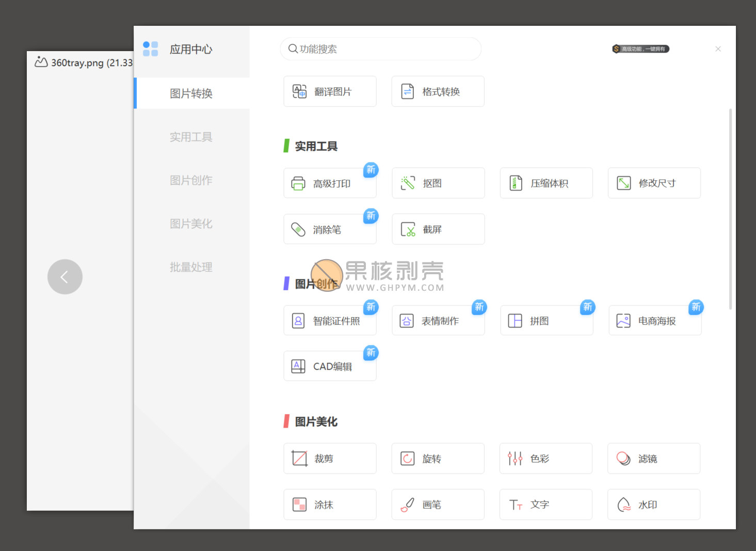
Task: Open the 拼图 collage tool
Action: [546, 321]
